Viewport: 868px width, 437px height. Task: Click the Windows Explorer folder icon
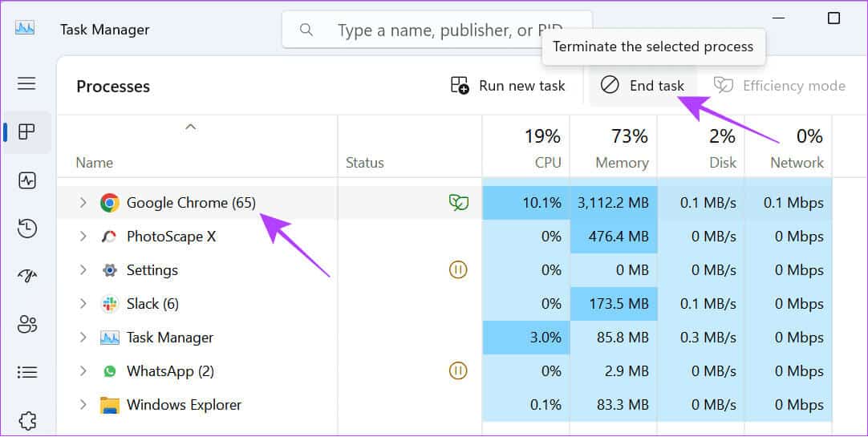click(110, 405)
